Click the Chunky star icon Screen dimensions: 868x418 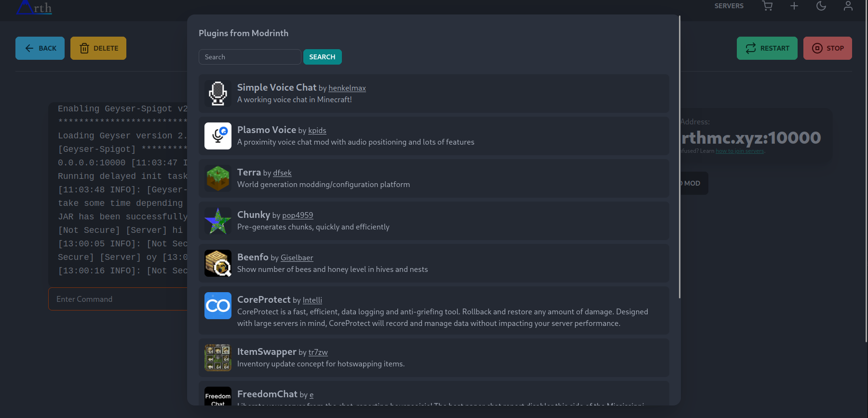tap(217, 221)
